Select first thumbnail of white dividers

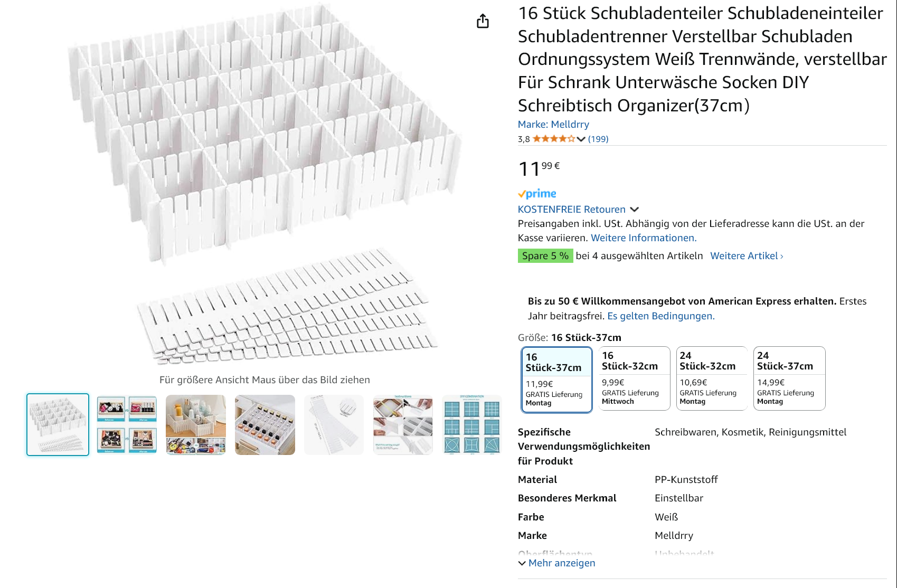pyautogui.click(x=58, y=424)
